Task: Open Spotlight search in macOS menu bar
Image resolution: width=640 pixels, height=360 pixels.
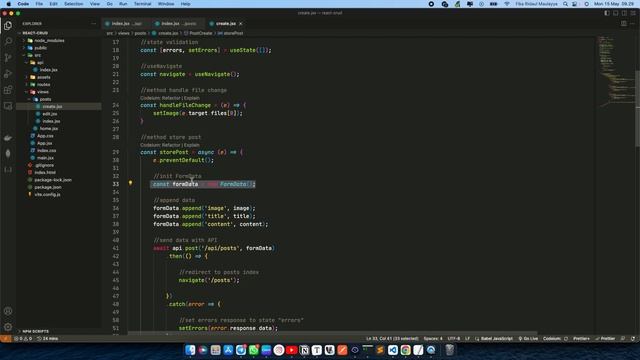Action: [565, 4]
